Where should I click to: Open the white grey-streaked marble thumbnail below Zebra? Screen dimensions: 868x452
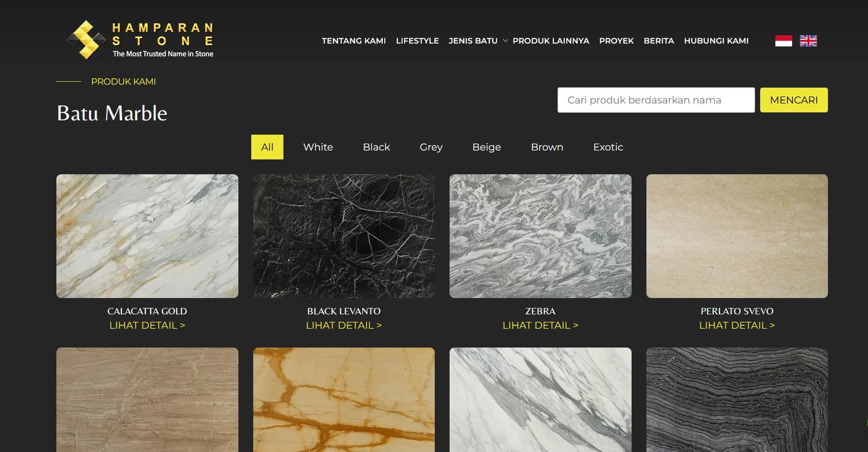(541, 400)
